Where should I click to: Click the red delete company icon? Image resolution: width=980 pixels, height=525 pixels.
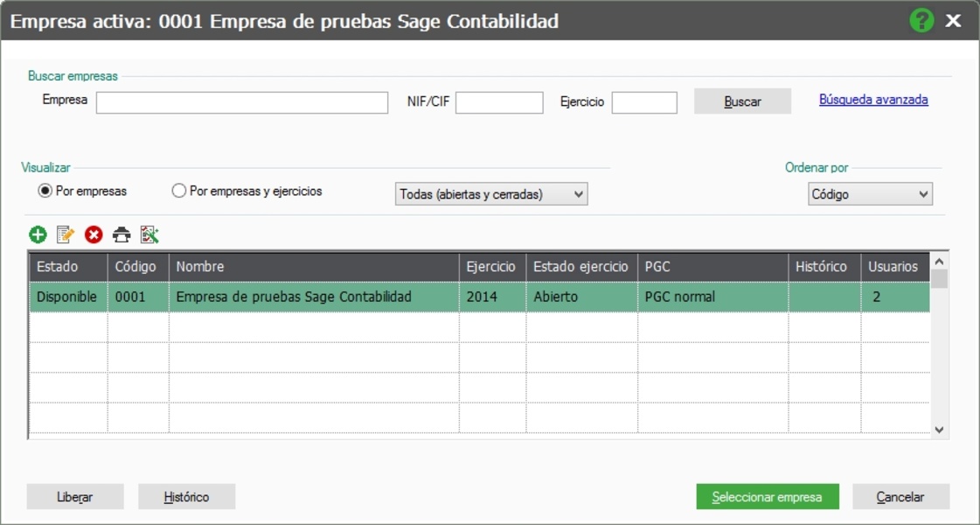coord(94,234)
